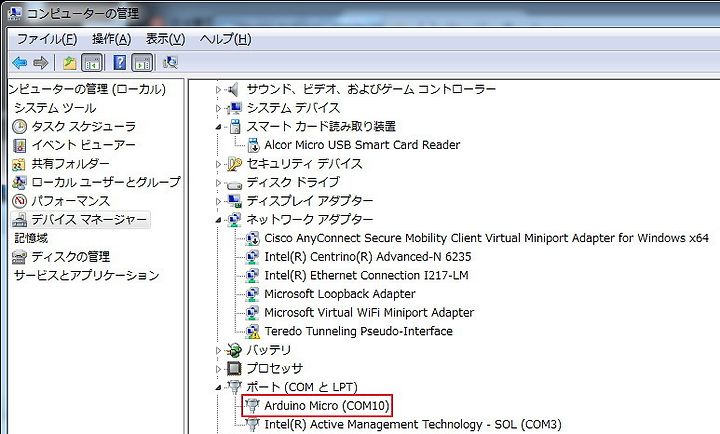720x434 pixels.
Task: Click the サウンド speaker category icon
Action: (234, 89)
